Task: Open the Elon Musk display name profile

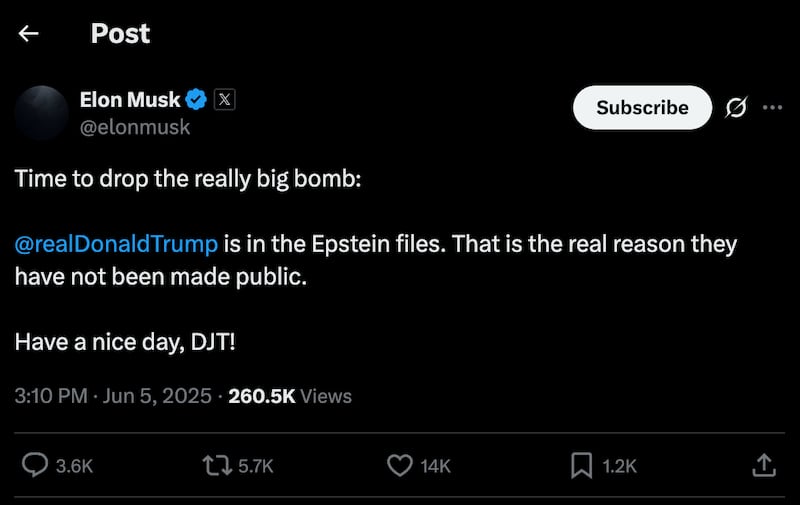Action: [x=130, y=99]
